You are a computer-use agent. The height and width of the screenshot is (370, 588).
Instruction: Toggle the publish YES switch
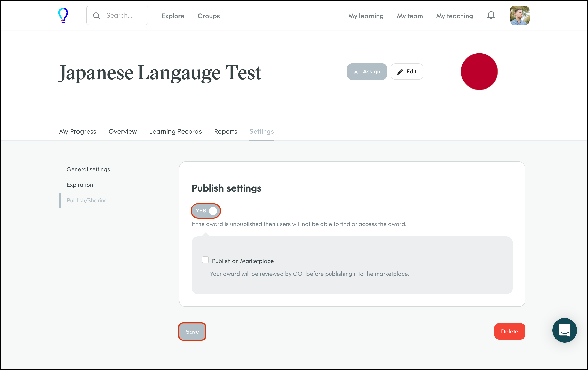point(206,211)
